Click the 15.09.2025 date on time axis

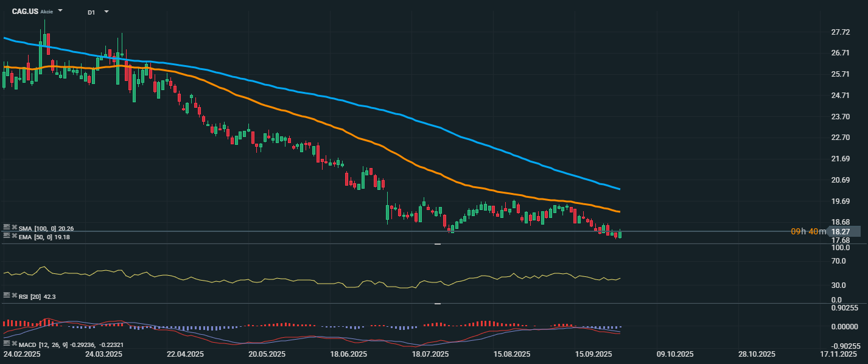pyautogui.click(x=593, y=354)
